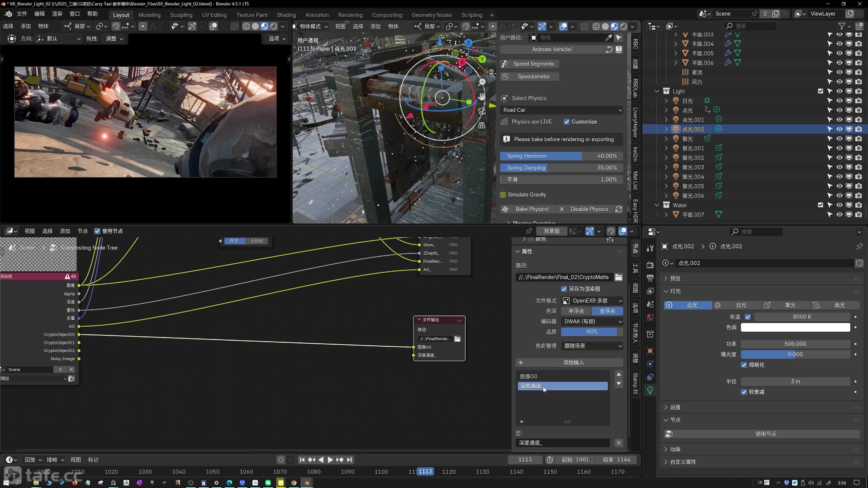Enable the Customize checkbox

coord(567,122)
